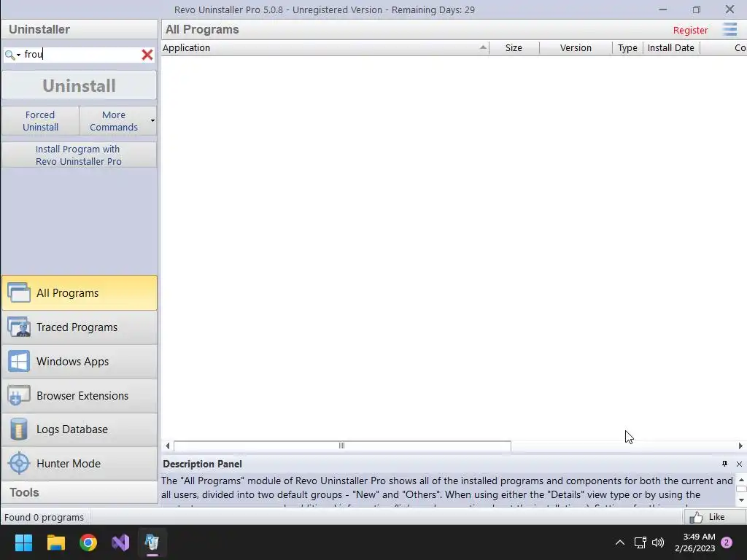The image size is (747, 560).
Task: Click horizontal scrollbar right arrow
Action: tap(740, 446)
